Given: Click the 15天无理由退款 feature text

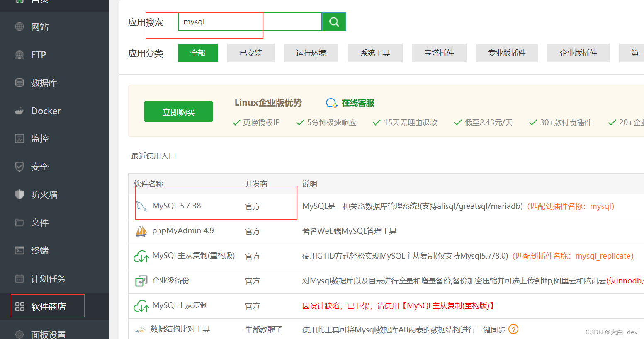Looking at the screenshot, I should (411, 123).
